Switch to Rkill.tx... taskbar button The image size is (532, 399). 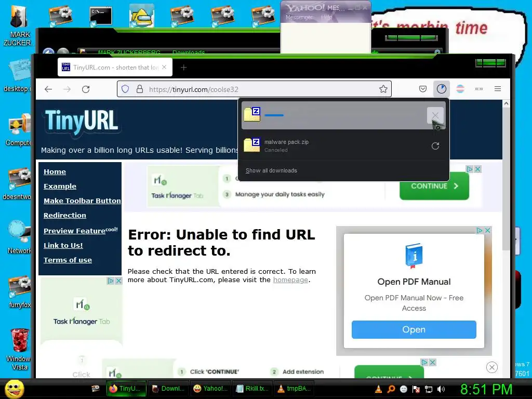253,389
